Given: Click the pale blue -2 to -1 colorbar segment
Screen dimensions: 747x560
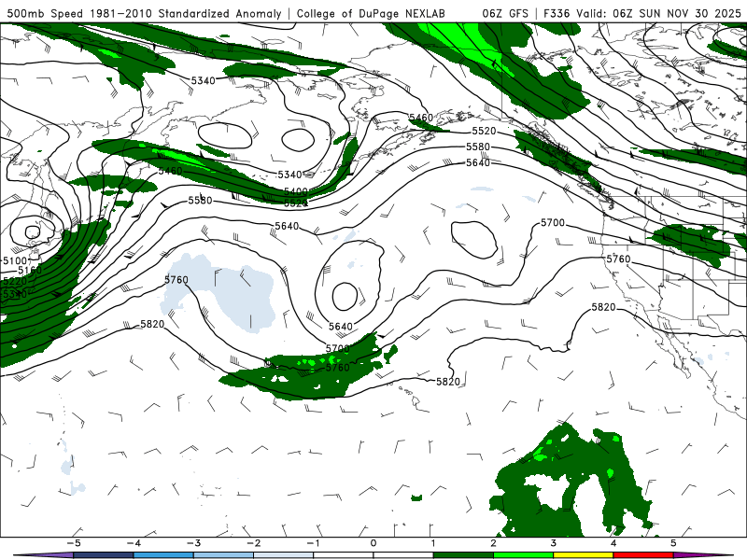Looking at the screenshot, I should (x=284, y=555).
